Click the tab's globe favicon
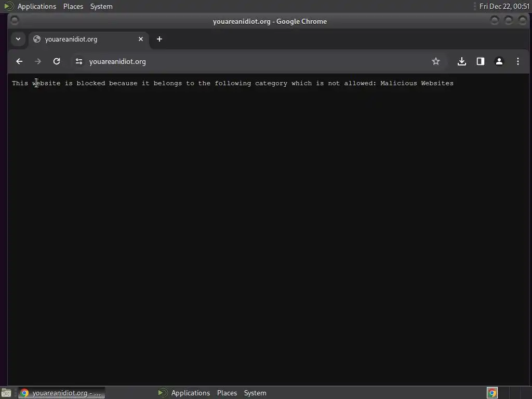This screenshot has height=399, width=532. 37,39
